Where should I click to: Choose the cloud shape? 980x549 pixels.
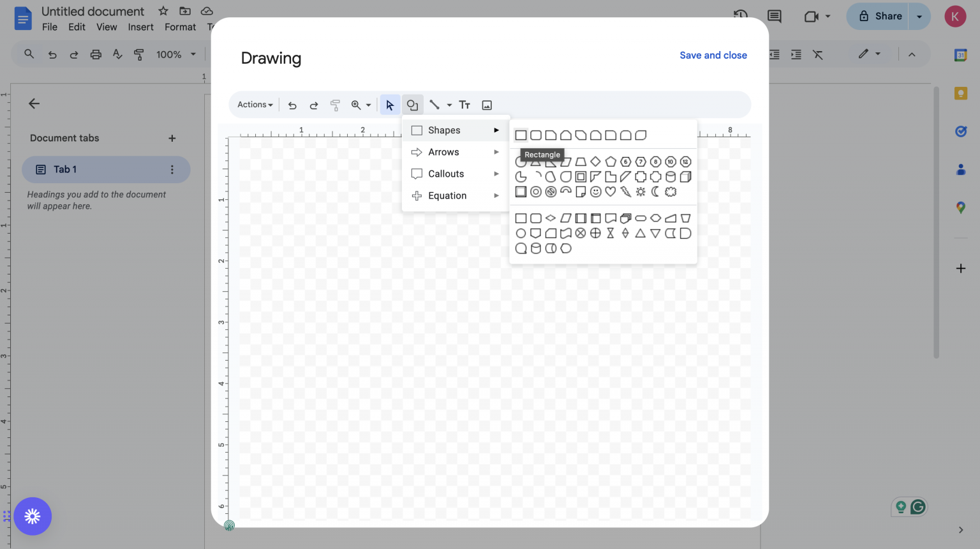671,192
